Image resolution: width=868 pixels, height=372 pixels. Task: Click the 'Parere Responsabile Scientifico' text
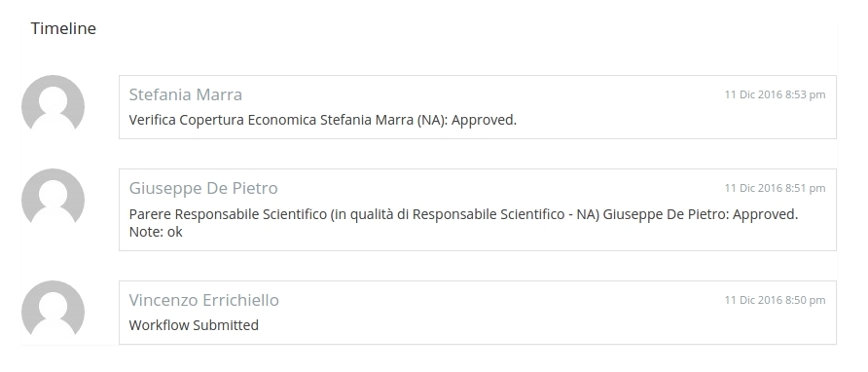point(228,214)
